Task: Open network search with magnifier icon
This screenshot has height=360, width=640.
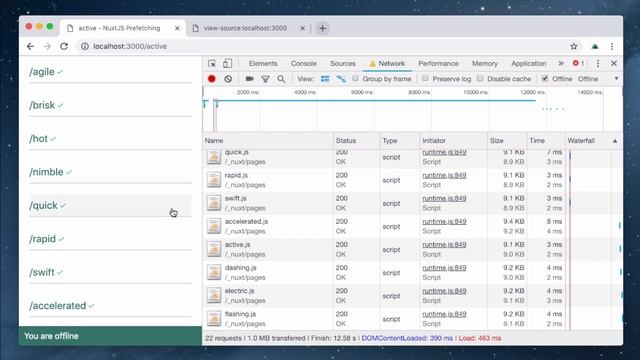Action: [x=281, y=79]
